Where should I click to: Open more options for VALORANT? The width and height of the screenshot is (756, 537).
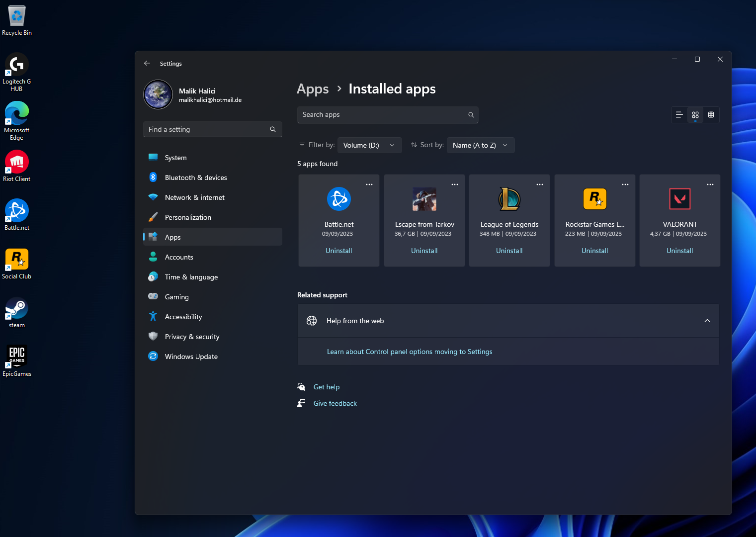tap(710, 184)
